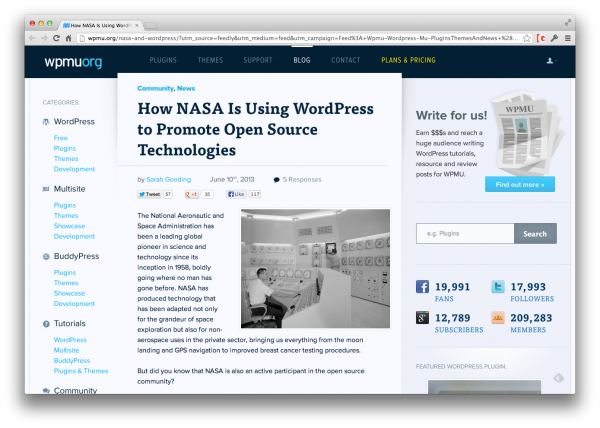The width and height of the screenshot is (600, 428).
Task: Click the Facebook Like button
Action: click(x=236, y=194)
